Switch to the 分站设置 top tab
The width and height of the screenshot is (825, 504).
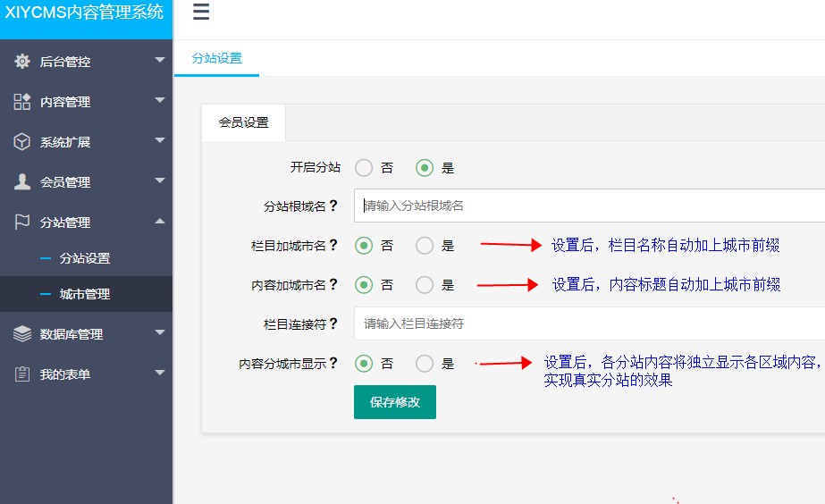(x=216, y=58)
